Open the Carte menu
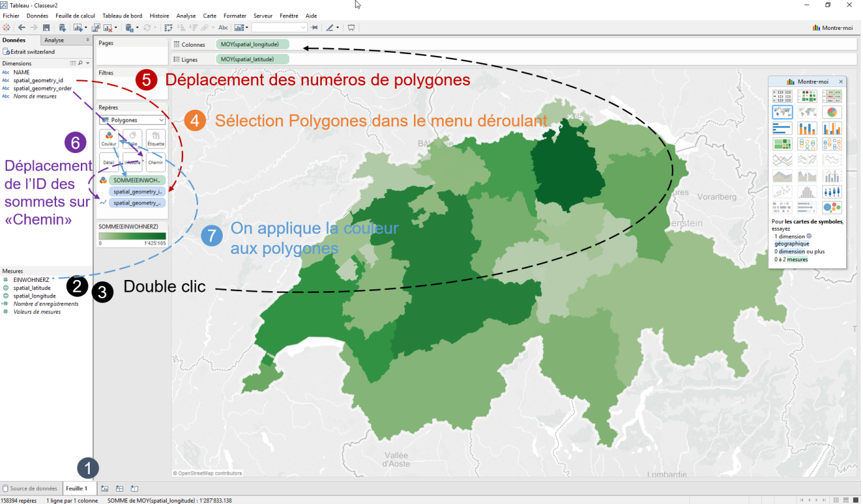 click(x=210, y=16)
